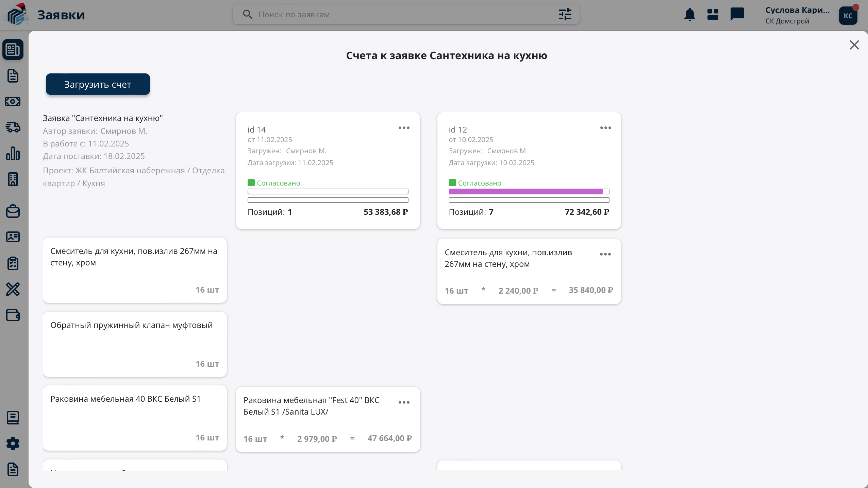Select Обратный пружинный клапан муфтовый card

point(135,344)
